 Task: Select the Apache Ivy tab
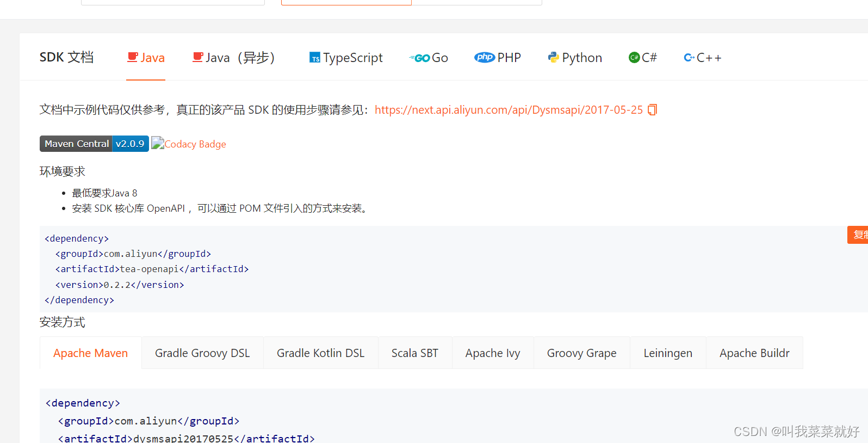(493, 353)
